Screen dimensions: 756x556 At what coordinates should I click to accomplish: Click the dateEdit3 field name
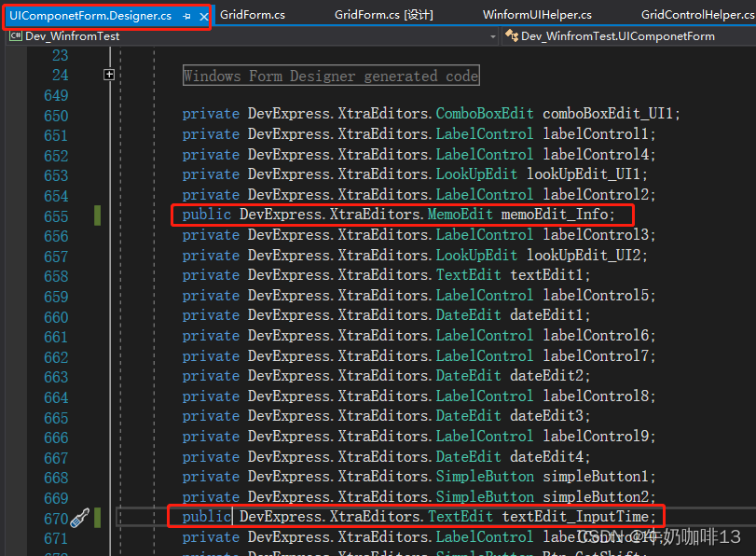[546, 415]
